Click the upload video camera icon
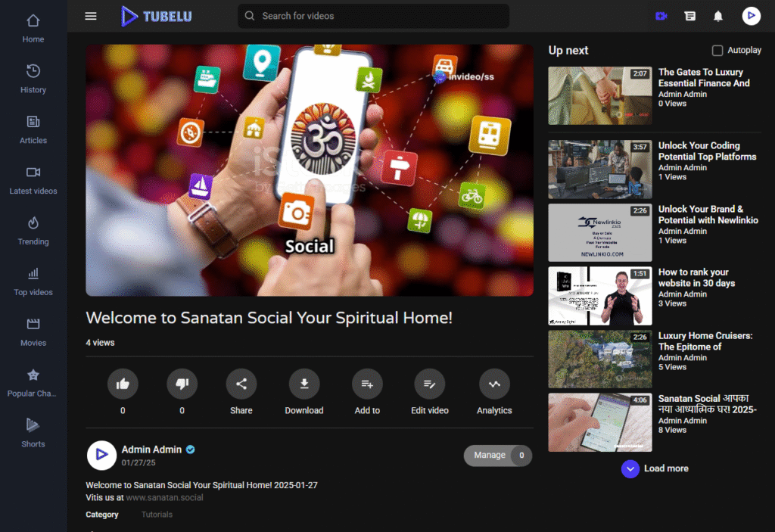The image size is (775, 532). click(661, 16)
